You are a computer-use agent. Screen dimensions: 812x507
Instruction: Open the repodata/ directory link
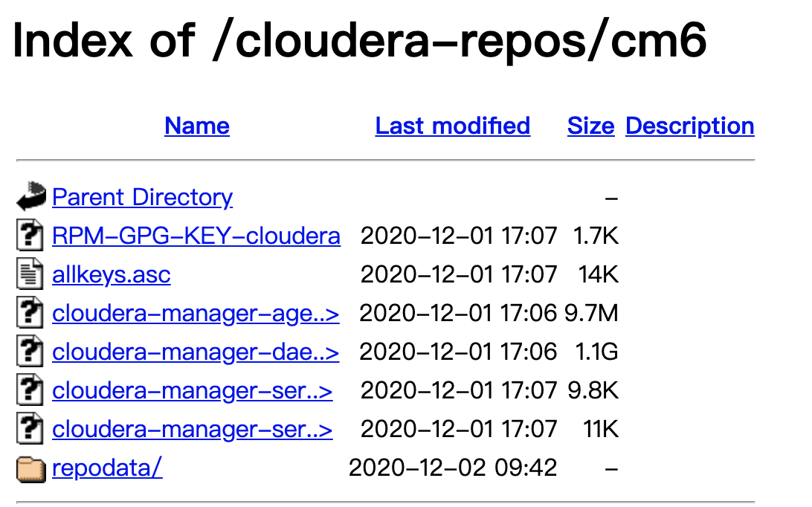tap(107, 468)
